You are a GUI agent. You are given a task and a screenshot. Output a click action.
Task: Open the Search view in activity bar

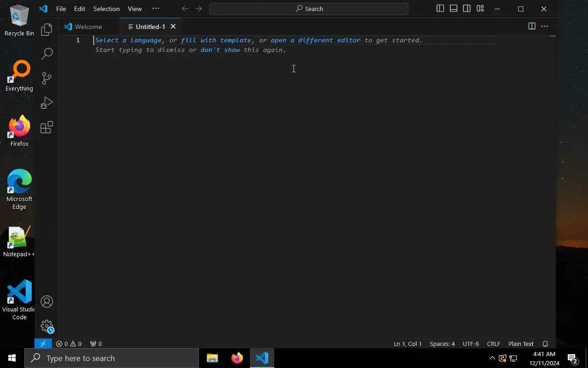46,54
